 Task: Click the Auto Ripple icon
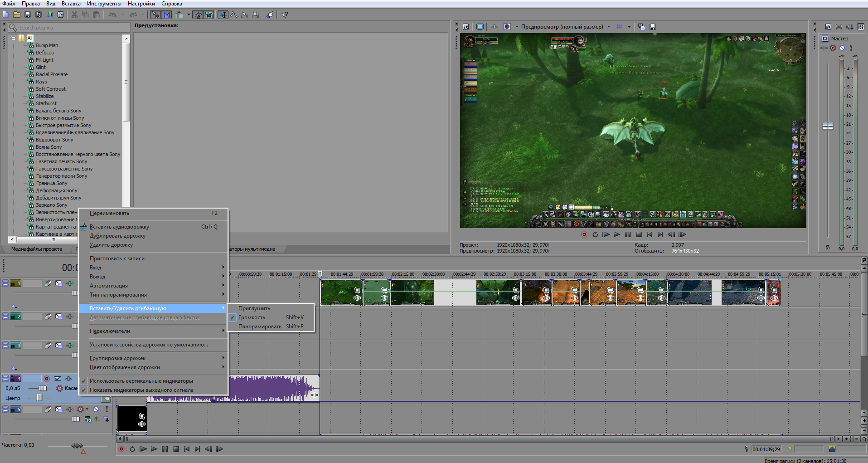coord(179,15)
